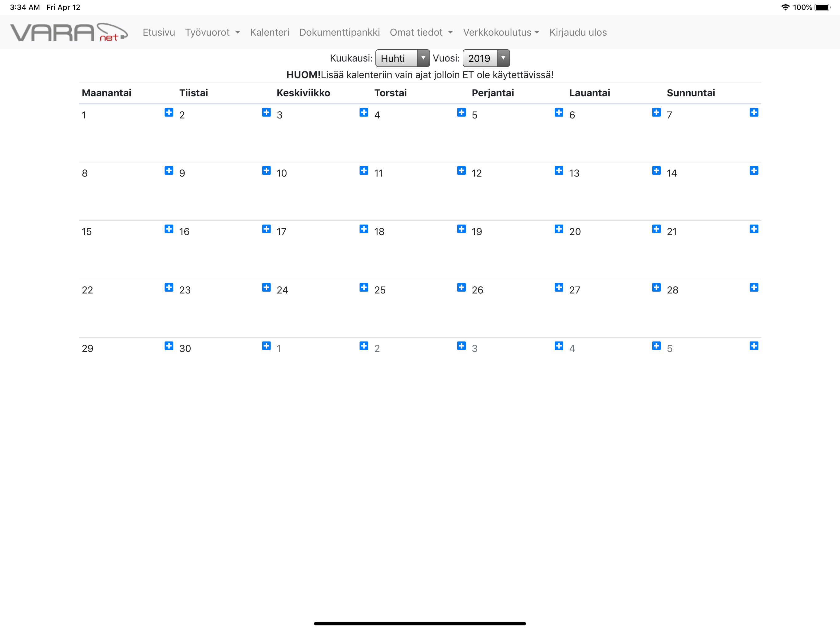Click the Keskiviikko column header
The image size is (840, 630).
tap(303, 93)
